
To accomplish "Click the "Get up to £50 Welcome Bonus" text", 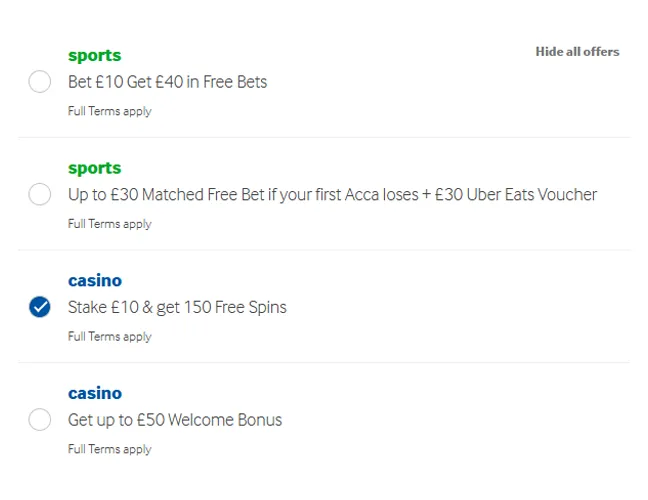I will click(x=175, y=420).
